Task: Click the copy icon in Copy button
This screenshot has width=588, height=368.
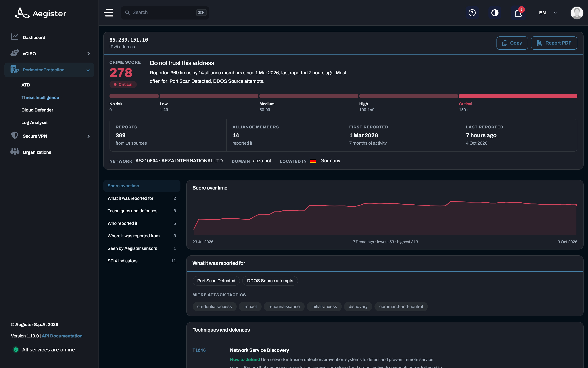Action: coord(505,43)
